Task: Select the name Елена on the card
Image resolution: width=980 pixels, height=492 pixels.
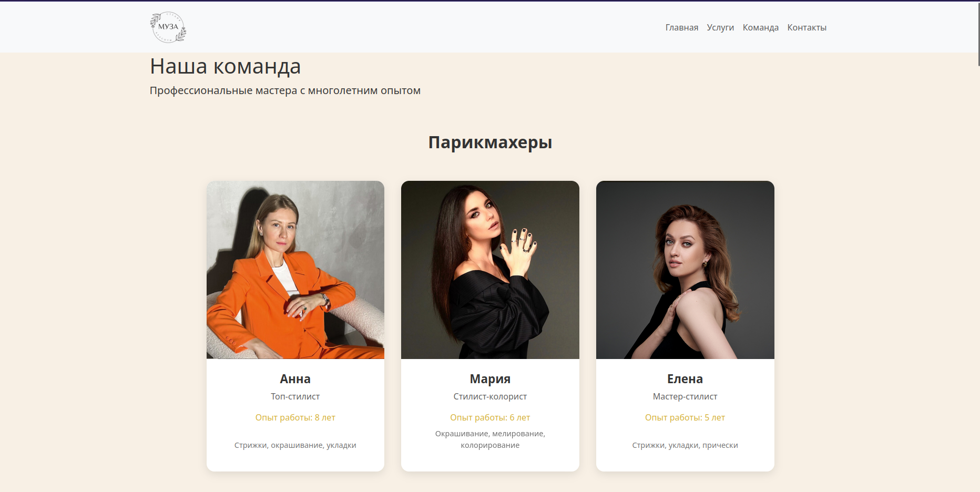Action: tap(685, 379)
